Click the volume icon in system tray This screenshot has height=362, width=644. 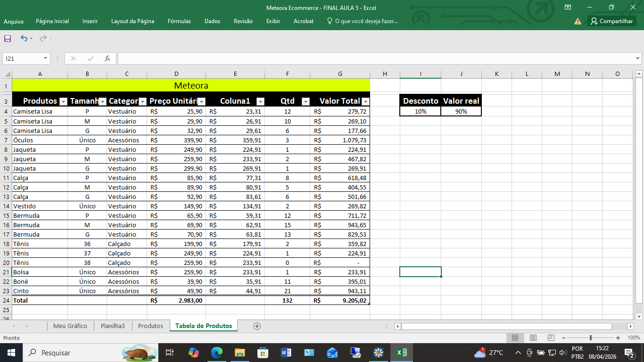(562, 353)
